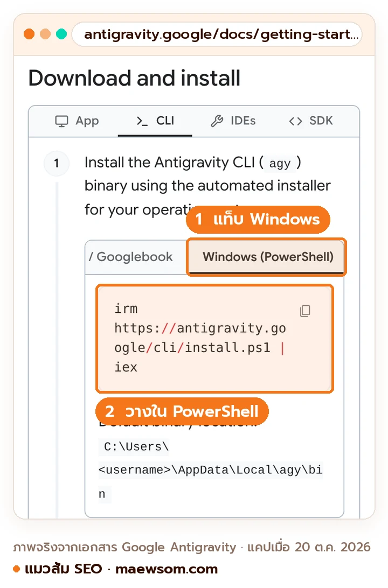Select the CLI tab
Screen dimensions: 388x588
155,121
